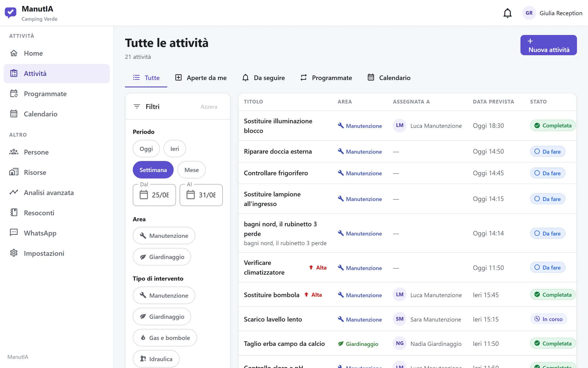Image resolution: width=588 pixels, height=368 pixels.
Task: Toggle Idraulica intervention chip
Action: (x=156, y=359)
